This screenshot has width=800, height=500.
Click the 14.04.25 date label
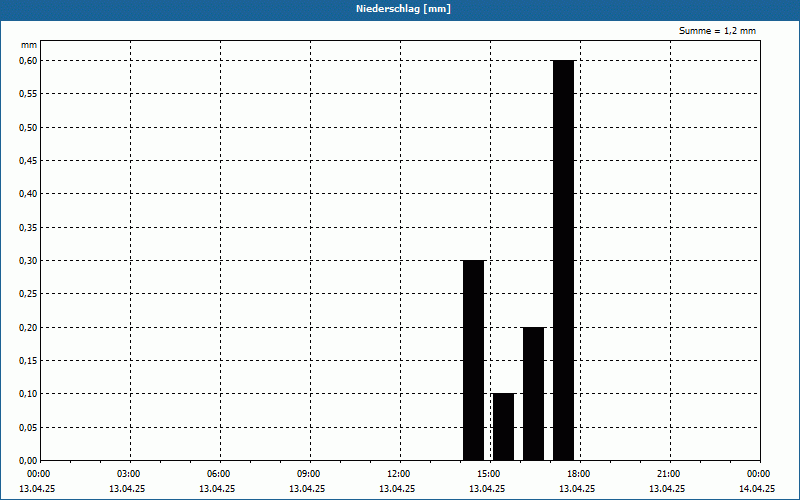pos(757,488)
